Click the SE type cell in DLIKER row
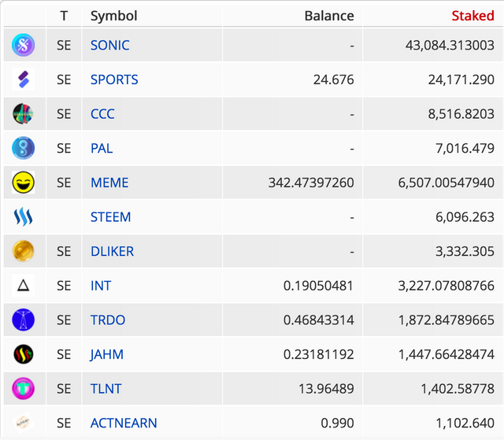Screen dimensions: 504x440 64,251
